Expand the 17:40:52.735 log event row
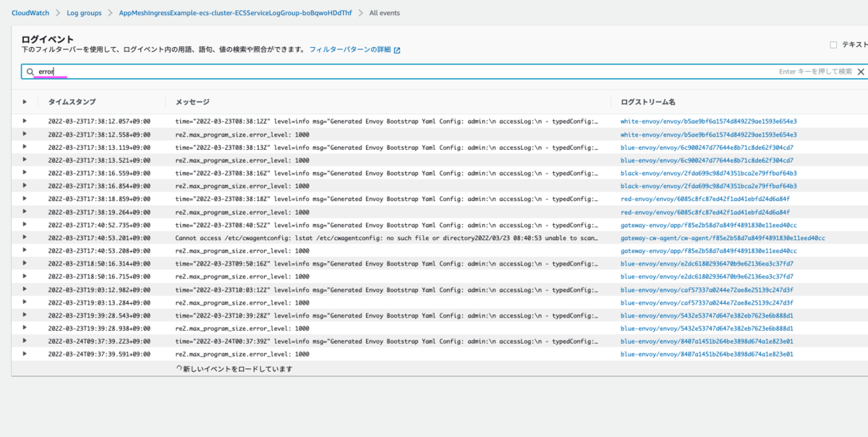This screenshot has height=437, width=868. 25,224
